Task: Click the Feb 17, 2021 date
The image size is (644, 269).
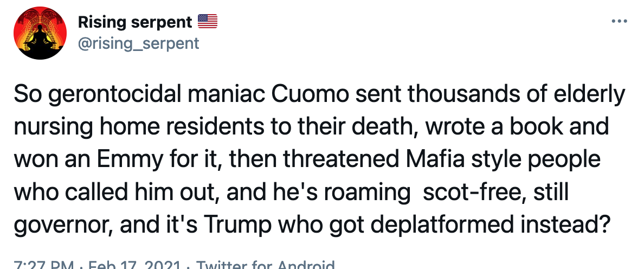Action: 135,264
